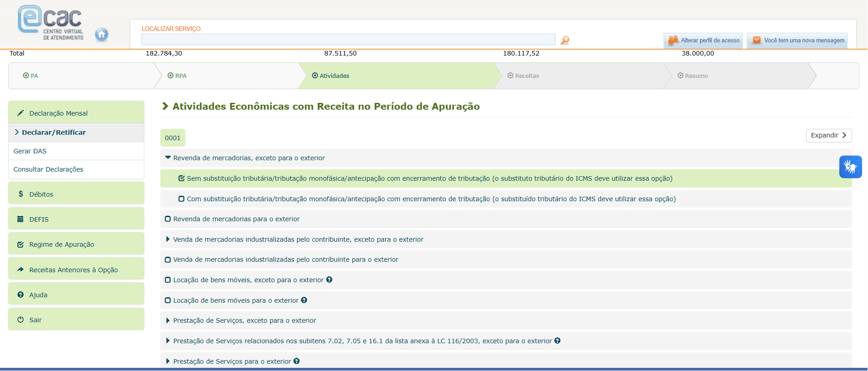Viewport: 868px width, 371px height.
Task: Go to home via house icon
Action: pyautogui.click(x=102, y=35)
